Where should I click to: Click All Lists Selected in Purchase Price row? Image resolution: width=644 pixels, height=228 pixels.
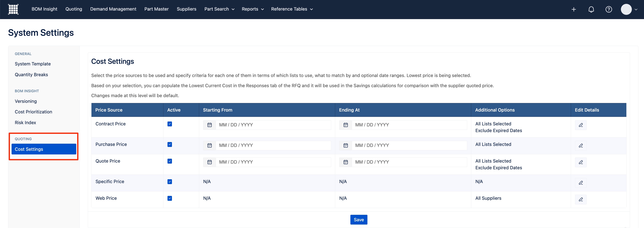(493, 144)
